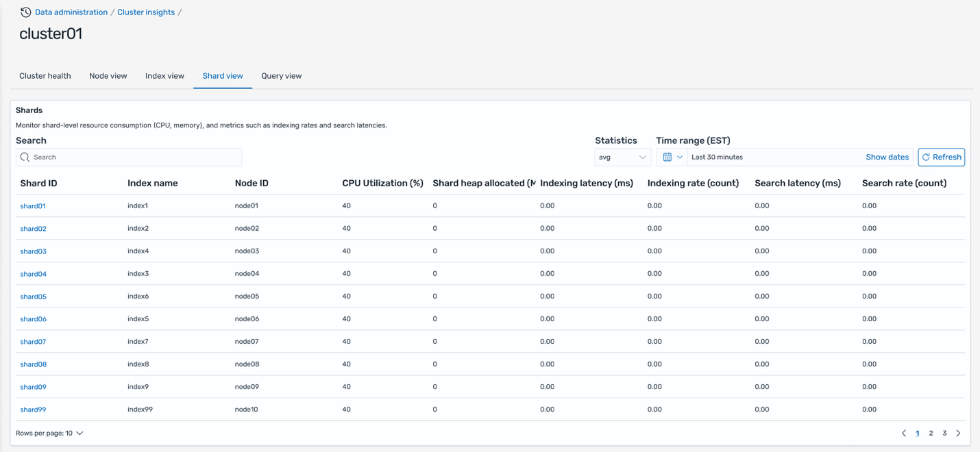Select the Index view tab
Image resolution: width=980 pixels, height=452 pixels.
point(164,76)
